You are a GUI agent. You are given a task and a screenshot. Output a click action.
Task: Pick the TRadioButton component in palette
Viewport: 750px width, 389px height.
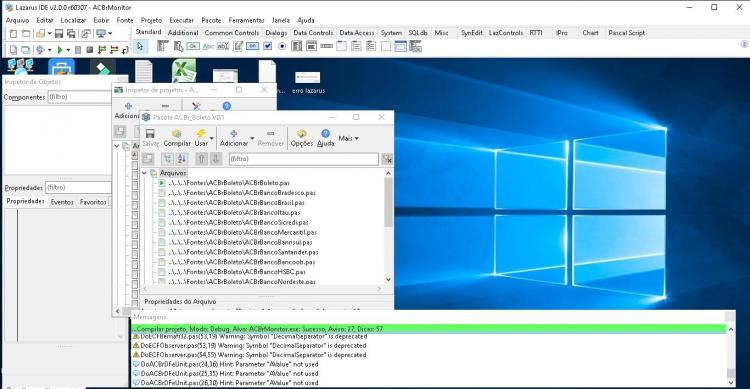282,46
